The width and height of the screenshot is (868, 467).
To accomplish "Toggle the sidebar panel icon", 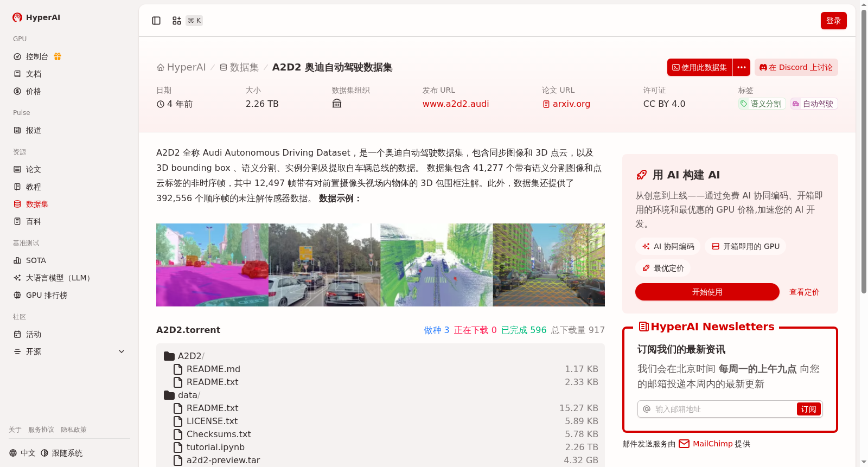I will [156, 21].
